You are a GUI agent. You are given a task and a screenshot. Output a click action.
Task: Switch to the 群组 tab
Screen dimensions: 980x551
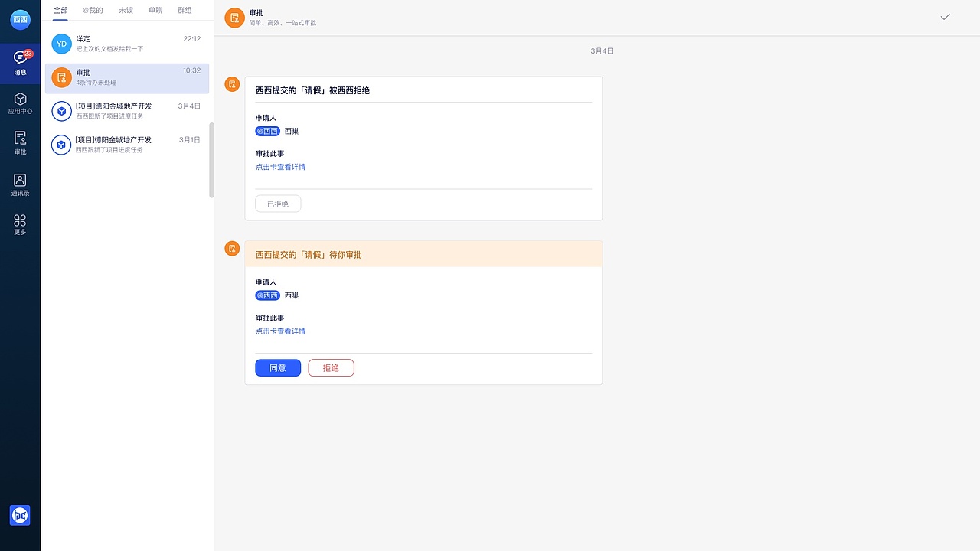tap(185, 10)
